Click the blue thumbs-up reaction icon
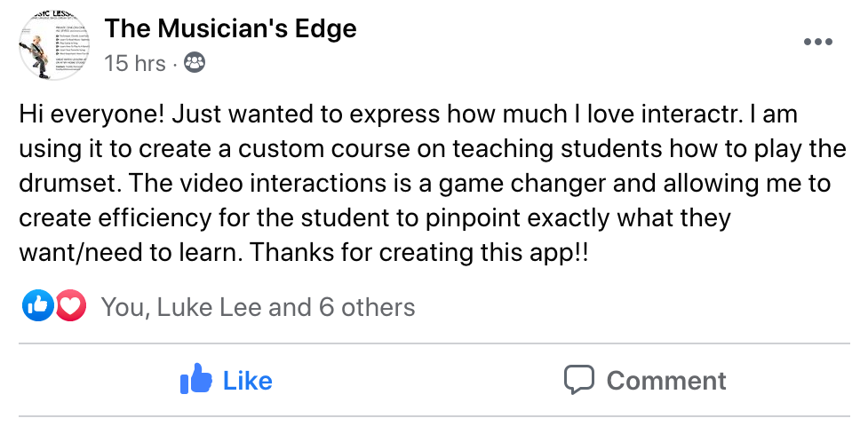The width and height of the screenshot is (868, 426). [37, 307]
